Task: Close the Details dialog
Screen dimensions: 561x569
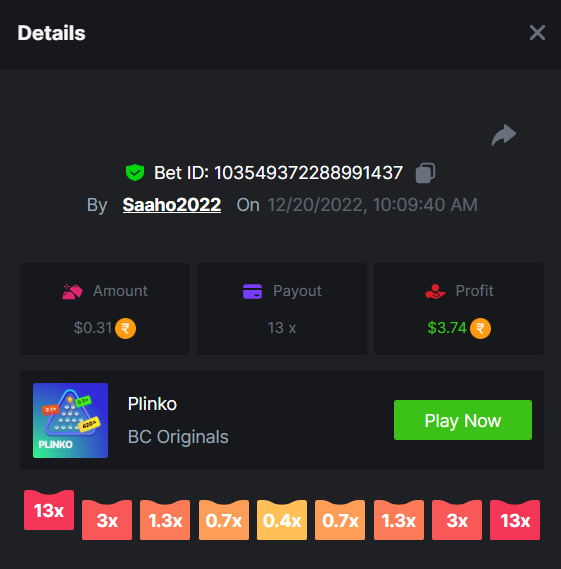Action: (537, 33)
